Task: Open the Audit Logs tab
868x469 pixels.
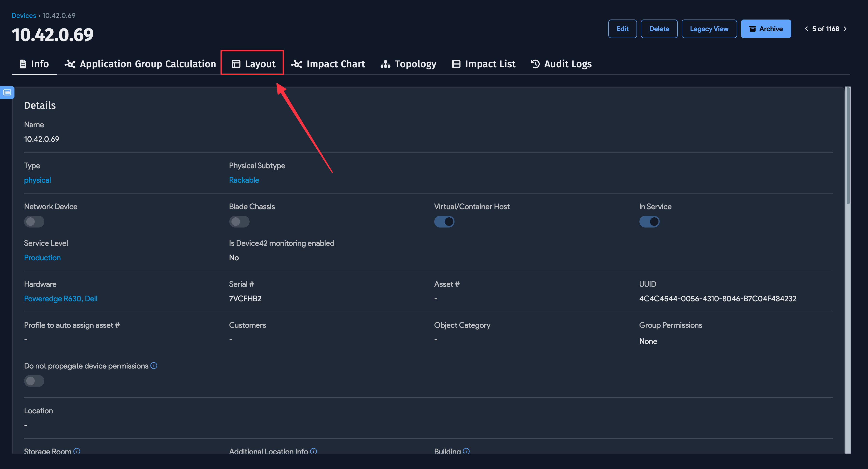Action: (561, 64)
